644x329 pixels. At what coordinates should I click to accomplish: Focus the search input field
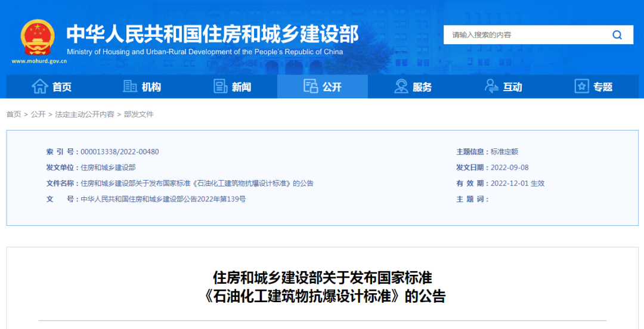(525, 35)
